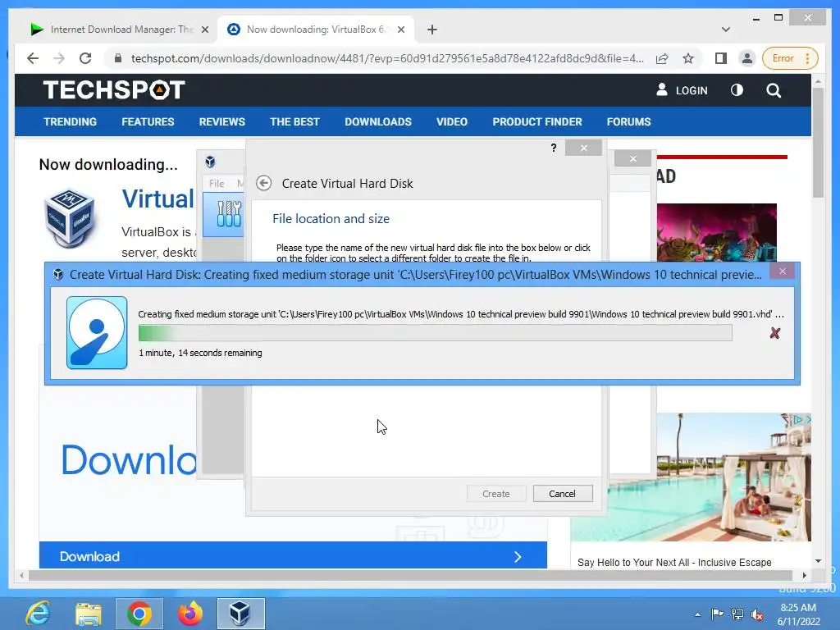840x630 pixels.
Task: Click the hard disk image in progress dialog
Action: tap(97, 333)
